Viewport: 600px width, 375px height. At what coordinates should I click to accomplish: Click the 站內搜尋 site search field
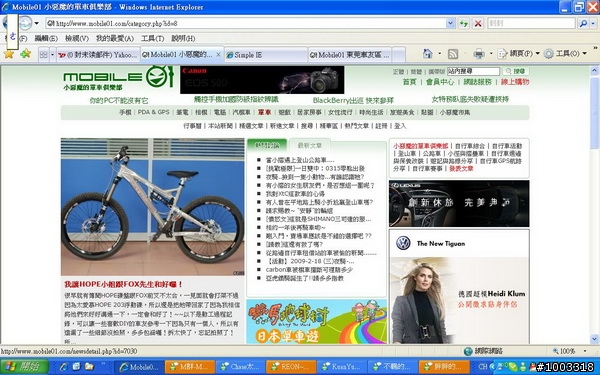coord(473,71)
